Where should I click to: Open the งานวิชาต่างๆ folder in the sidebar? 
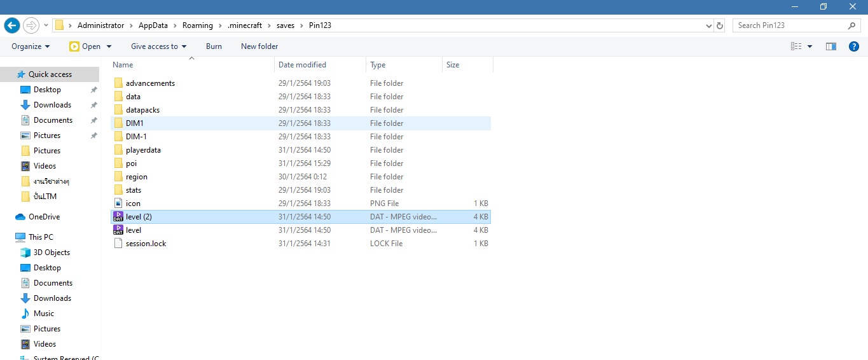click(x=51, y=181)
